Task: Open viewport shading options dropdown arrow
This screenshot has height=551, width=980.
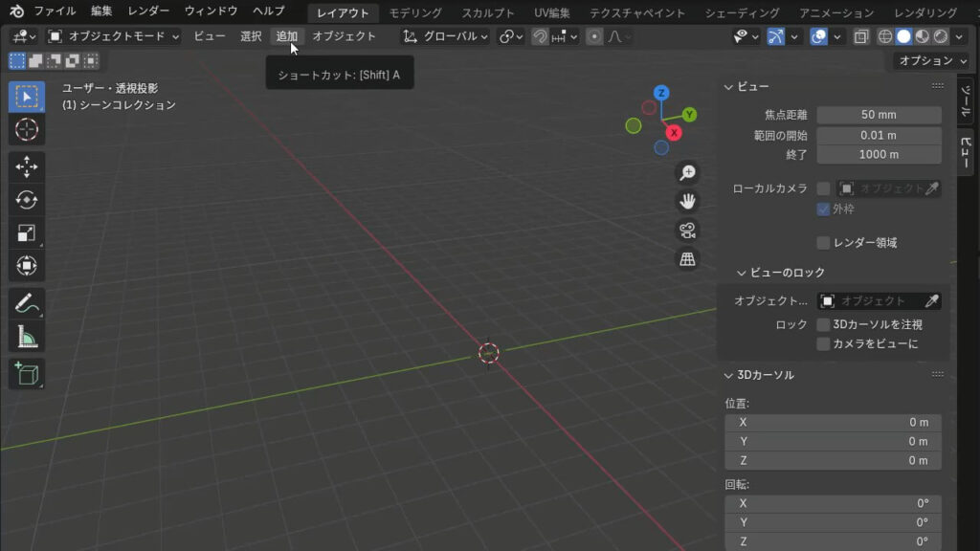Action: pyautogui.click(x=959, y=36)
